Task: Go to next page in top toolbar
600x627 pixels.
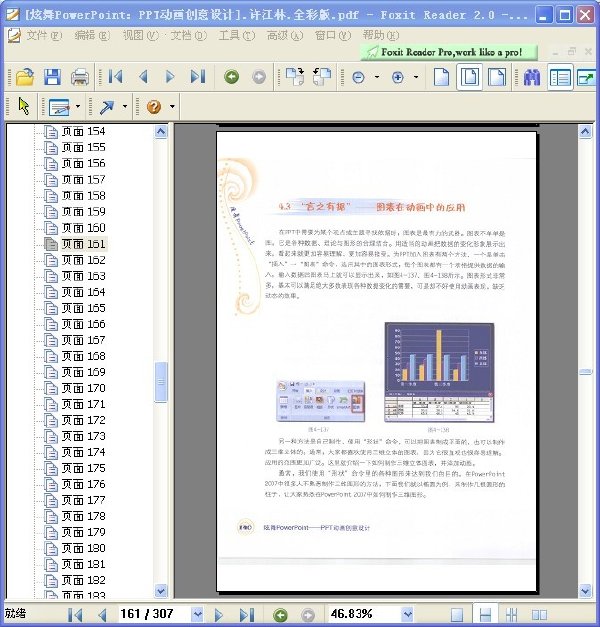Action: [170, 76]
